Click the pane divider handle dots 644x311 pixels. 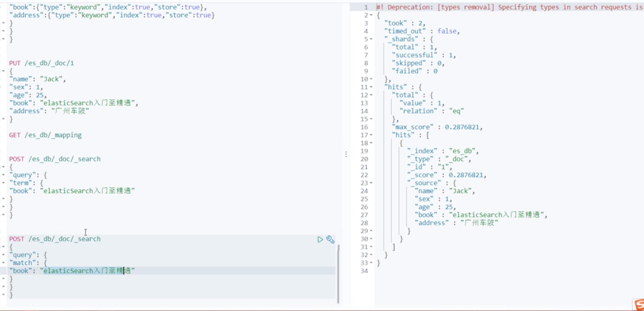(x=346, y=154)
